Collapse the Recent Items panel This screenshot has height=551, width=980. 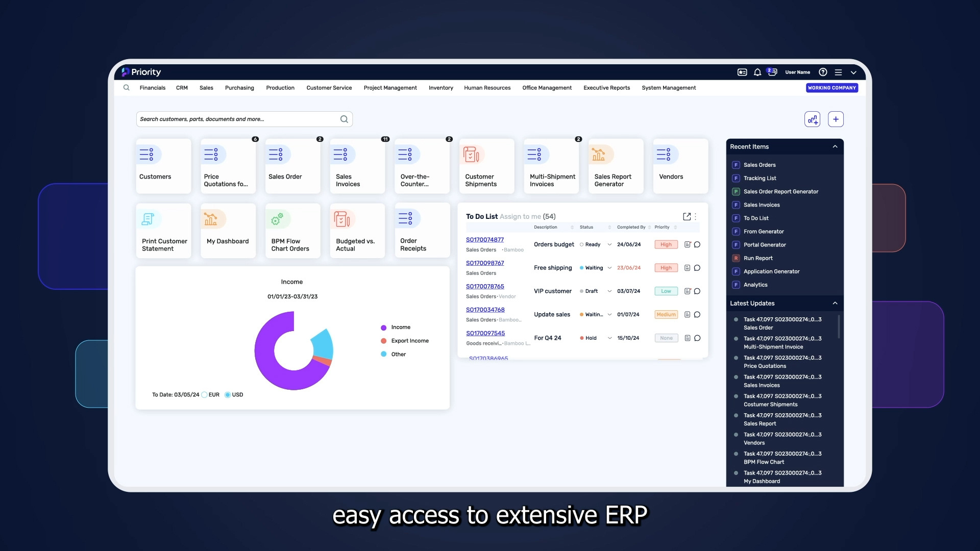tap(836, 146)
